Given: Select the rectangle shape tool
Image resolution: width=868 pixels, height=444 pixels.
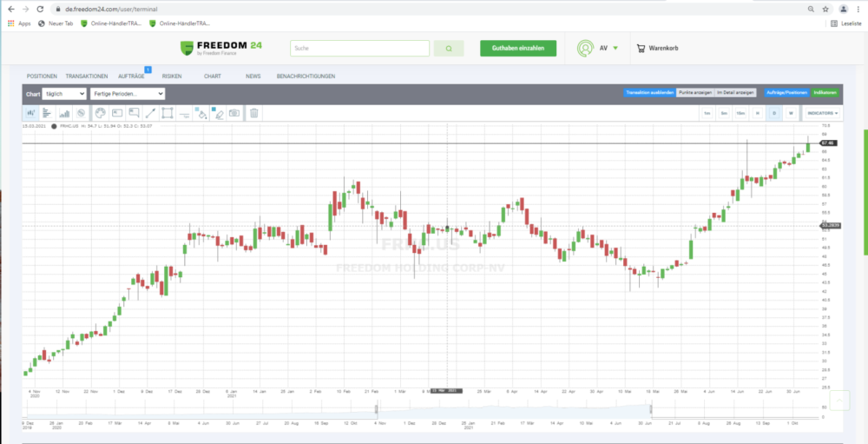Looking at the screenshot, I should pyautogui.click(x=168, y=113).
